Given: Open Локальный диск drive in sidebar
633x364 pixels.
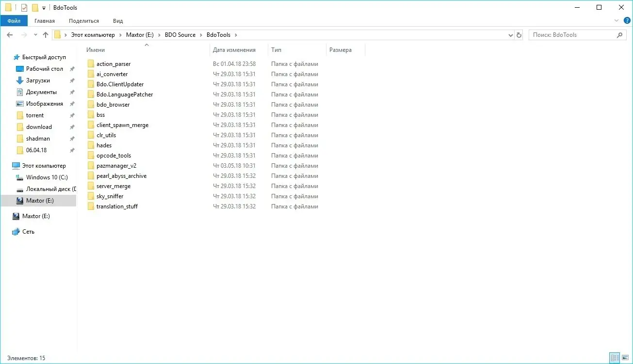Looking at the screenshot, I should [x=50, y=189].
